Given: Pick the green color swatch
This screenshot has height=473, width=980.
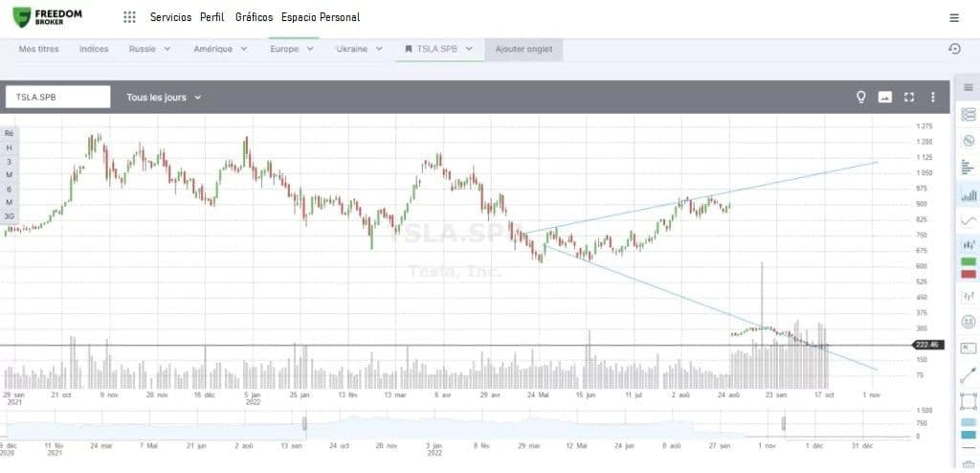Looking at the screenshot, I should [969, 261].
